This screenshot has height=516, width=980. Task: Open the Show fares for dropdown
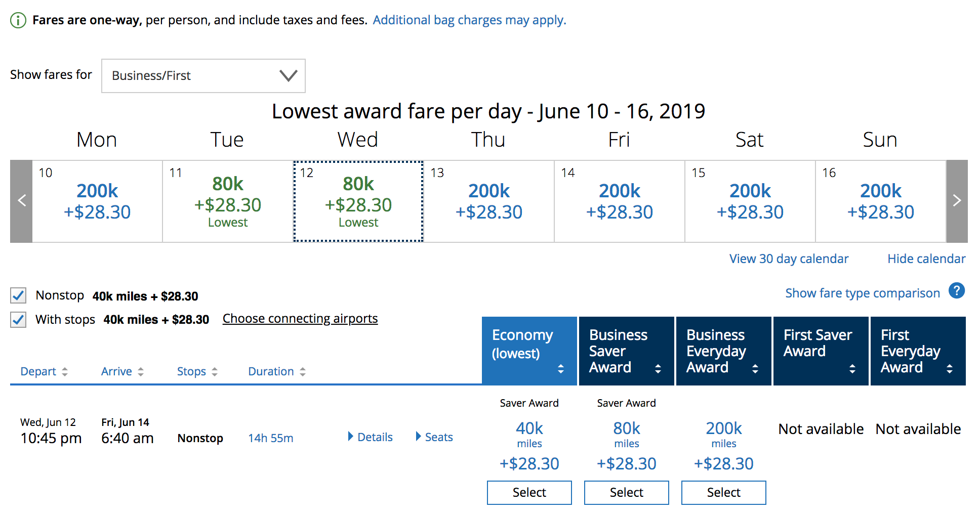[x=203, y=76]
